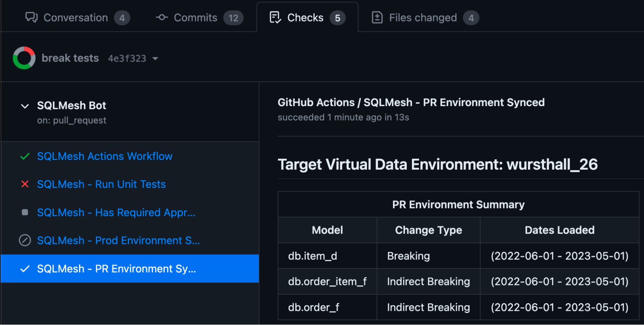Open the 4e3f323 commit dropdown arrow
Viewport: 644px width, 325px height.
pos(155,59)
